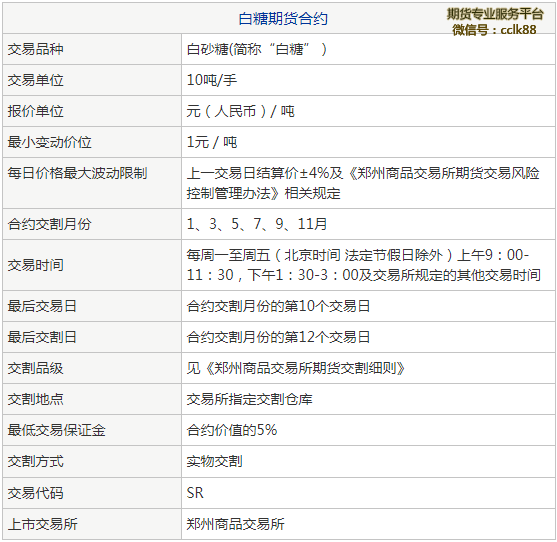Open the 郑州商品交易所期货交割细则 reference text

tap(305, 368)
